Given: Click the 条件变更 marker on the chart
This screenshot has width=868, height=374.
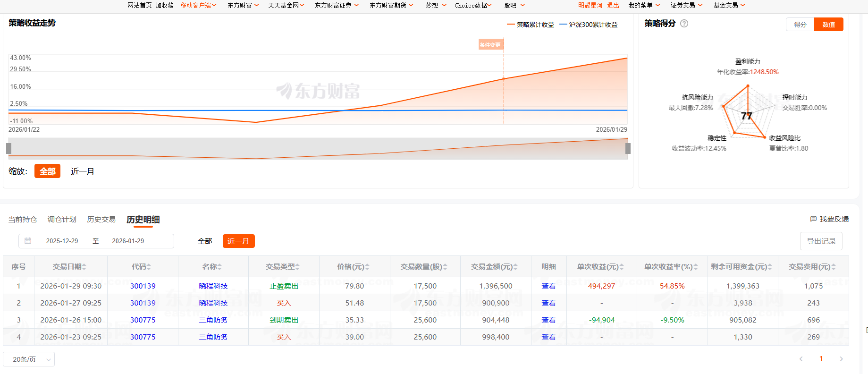Looking at the screenshot, I should (490, 45).
